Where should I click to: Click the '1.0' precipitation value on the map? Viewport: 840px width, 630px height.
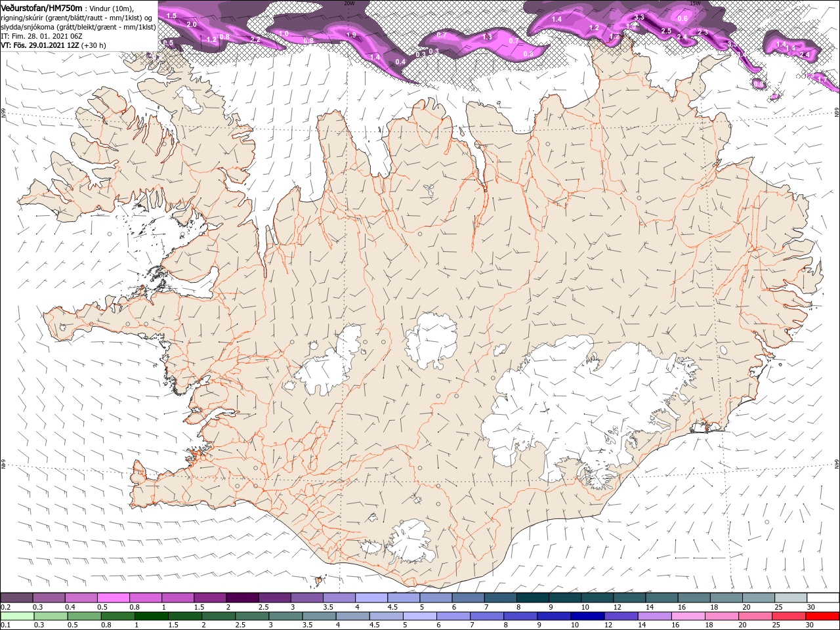pyautogui.click(x=284, y=33)
